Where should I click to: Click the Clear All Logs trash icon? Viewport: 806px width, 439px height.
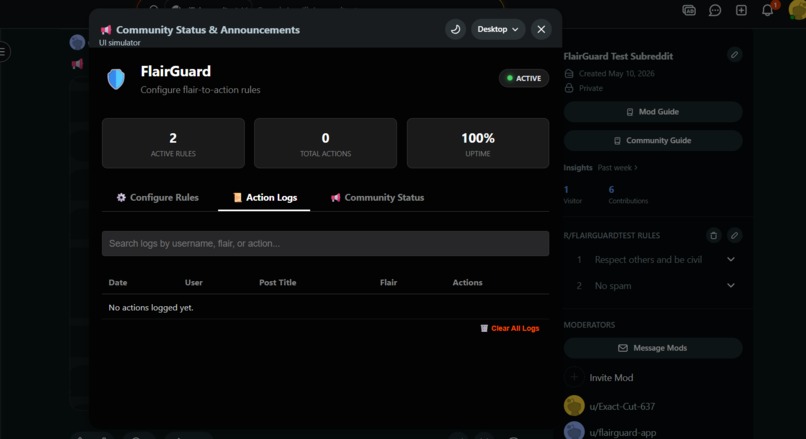(x=484, y=328)
